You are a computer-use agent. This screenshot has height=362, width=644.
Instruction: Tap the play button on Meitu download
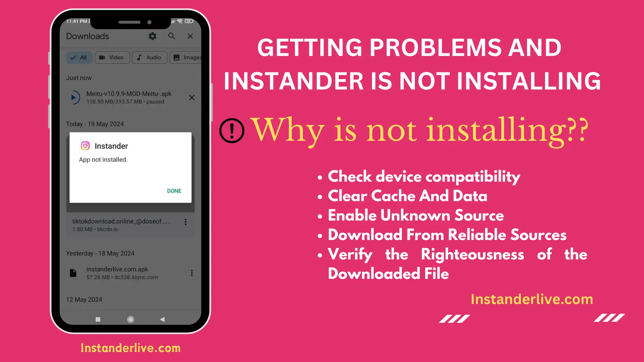[74, 98]
